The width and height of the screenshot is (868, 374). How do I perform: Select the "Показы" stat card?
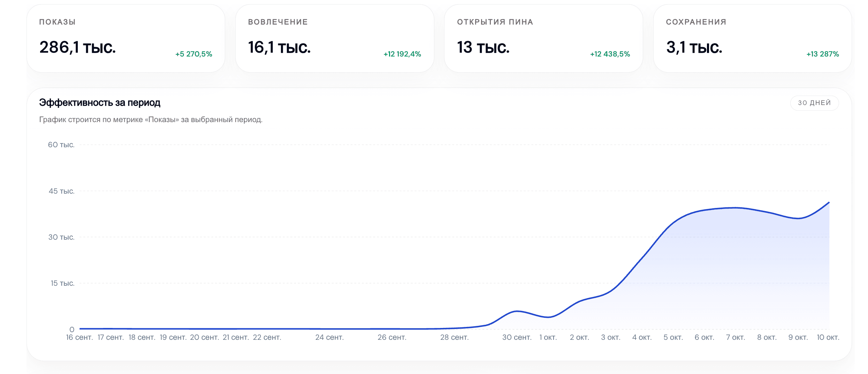[x=126, y=38]
